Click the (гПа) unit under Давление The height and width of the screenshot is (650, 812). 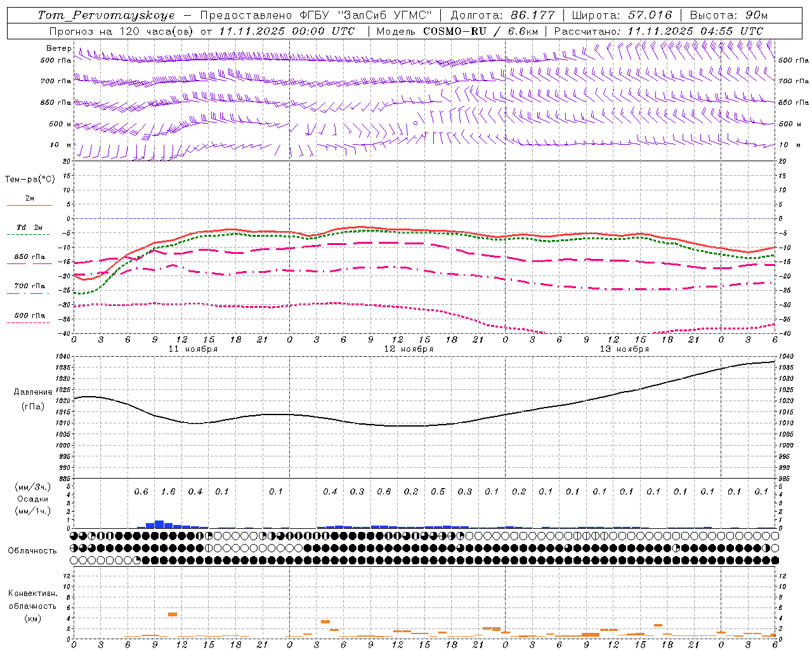pyautogui.click(x=33, y=406)
